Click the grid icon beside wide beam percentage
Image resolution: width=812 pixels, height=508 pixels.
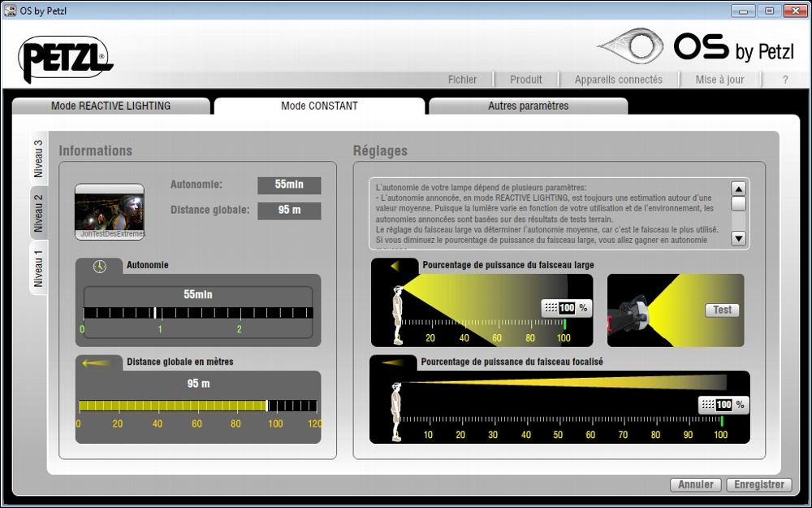(x=551, y=308)
